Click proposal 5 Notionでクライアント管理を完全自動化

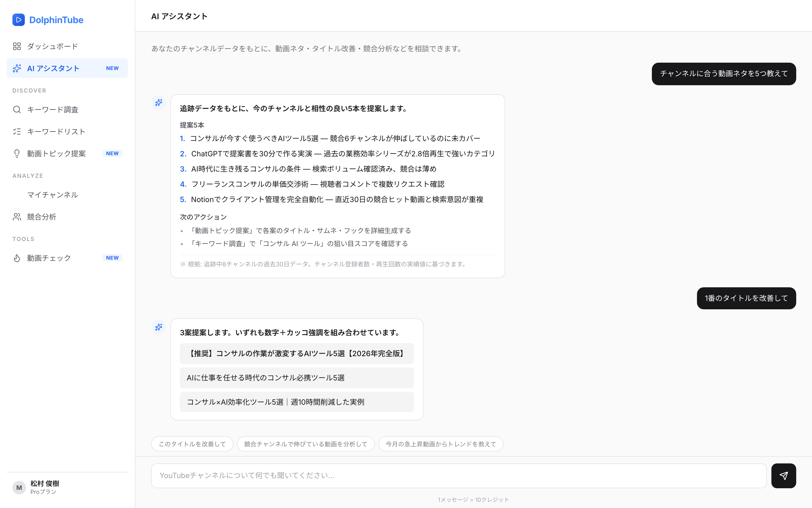[332, 199]
